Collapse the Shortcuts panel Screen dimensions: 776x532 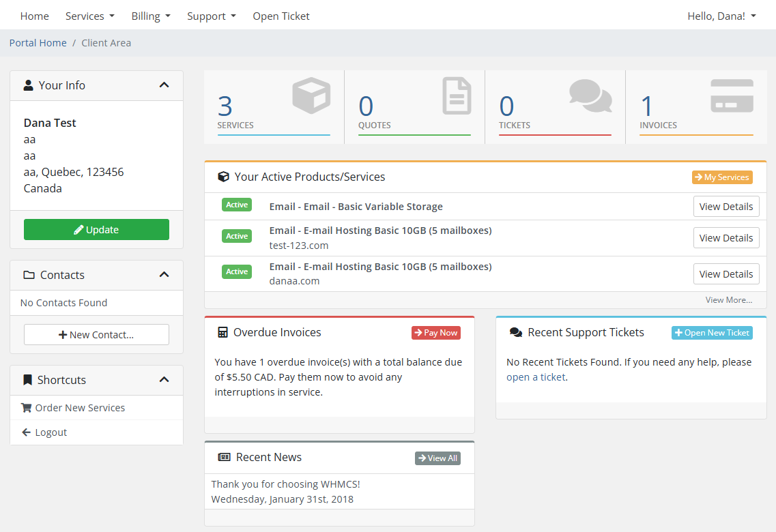tap(164, 380)
